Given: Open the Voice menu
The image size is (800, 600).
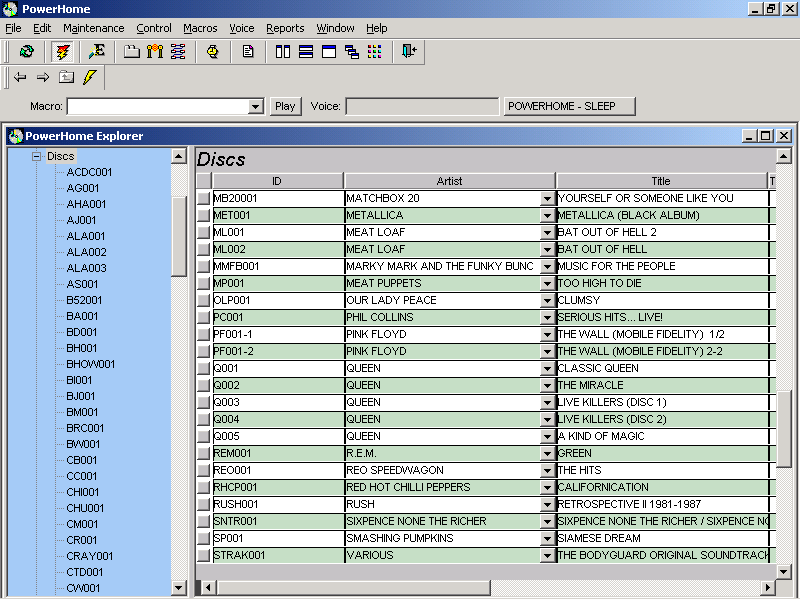Looking at the screenshot, I should click(241, 28).
